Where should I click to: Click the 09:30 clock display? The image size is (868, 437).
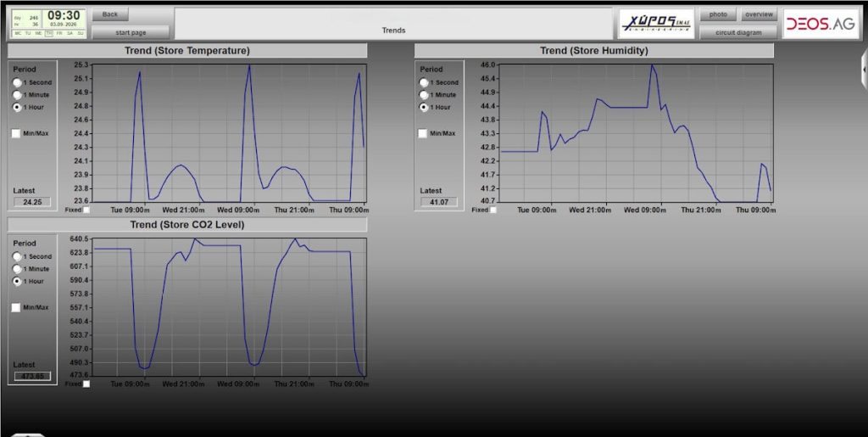point(64,15)
